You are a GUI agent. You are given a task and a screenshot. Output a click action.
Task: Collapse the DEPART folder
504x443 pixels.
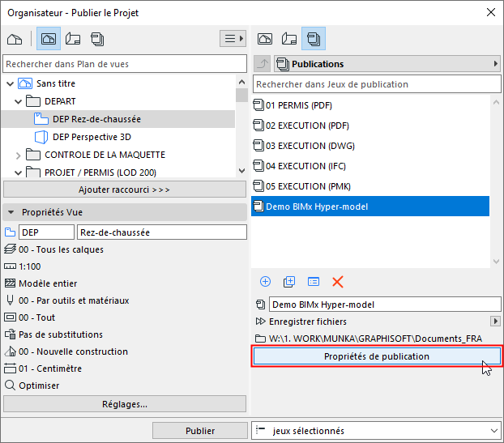pos(19,102)
